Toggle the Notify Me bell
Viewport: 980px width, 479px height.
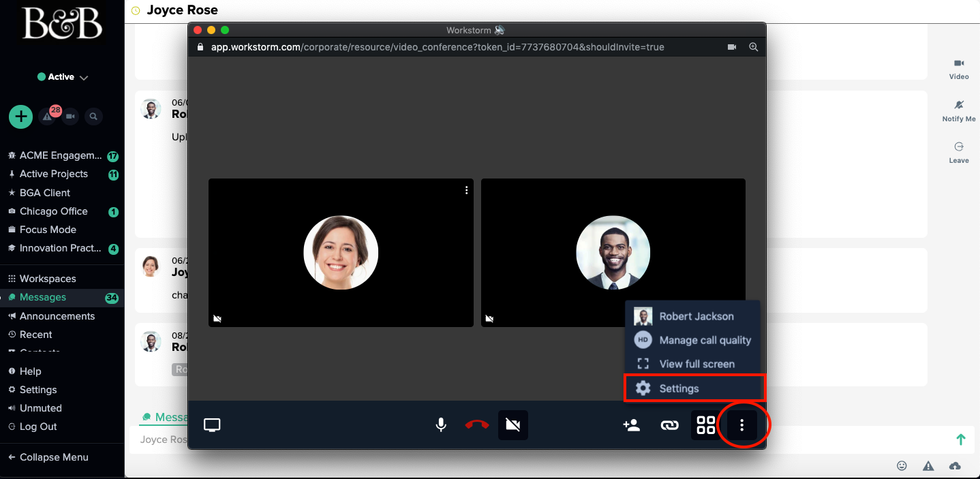point(959,110)
